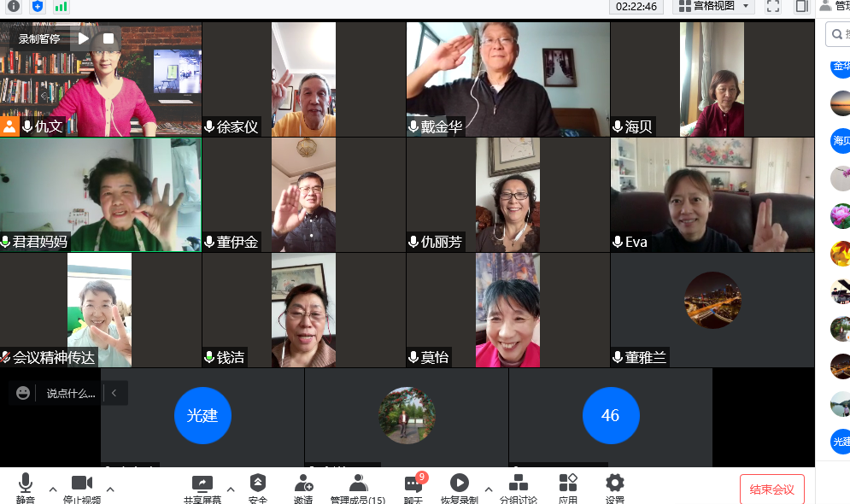The image size is (850, 504).
Task: Open the manage members panel
Action: tap(358, 487)
